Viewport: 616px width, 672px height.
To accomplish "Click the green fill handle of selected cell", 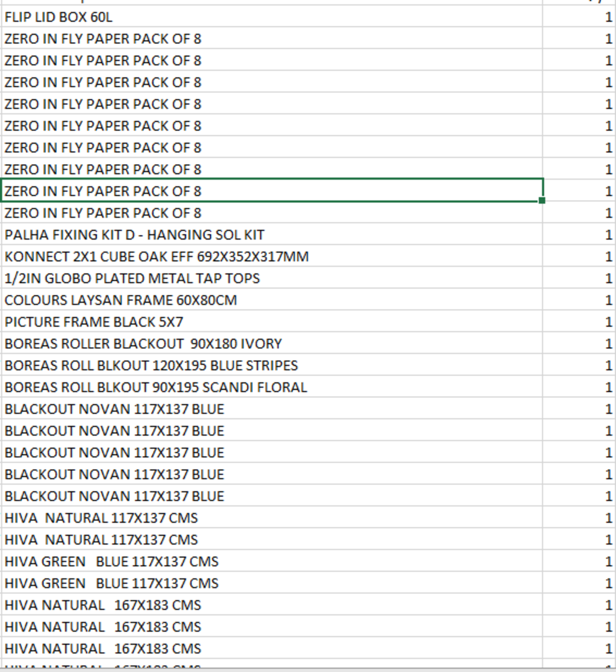I will pyautogui.click(x=542, y=200).
